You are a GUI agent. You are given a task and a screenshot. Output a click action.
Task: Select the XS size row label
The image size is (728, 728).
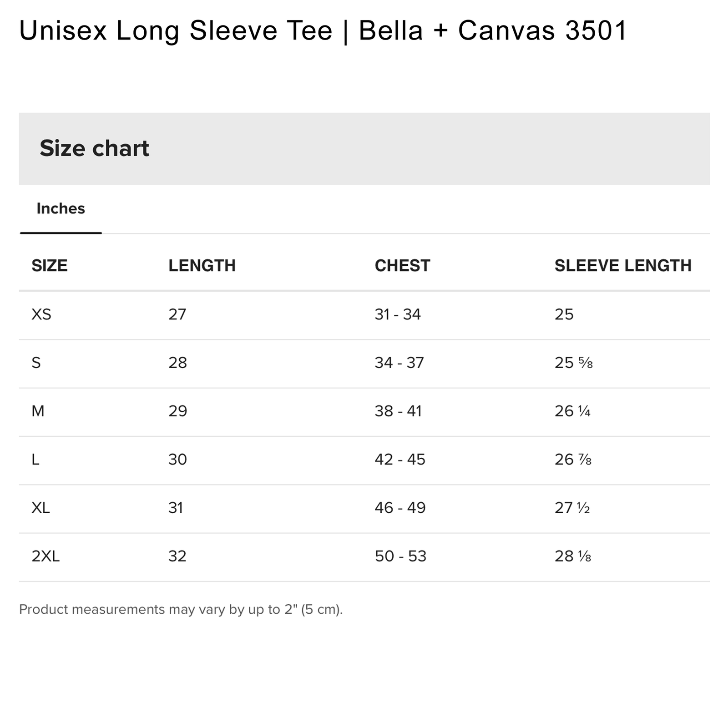[x=41, y=314]
